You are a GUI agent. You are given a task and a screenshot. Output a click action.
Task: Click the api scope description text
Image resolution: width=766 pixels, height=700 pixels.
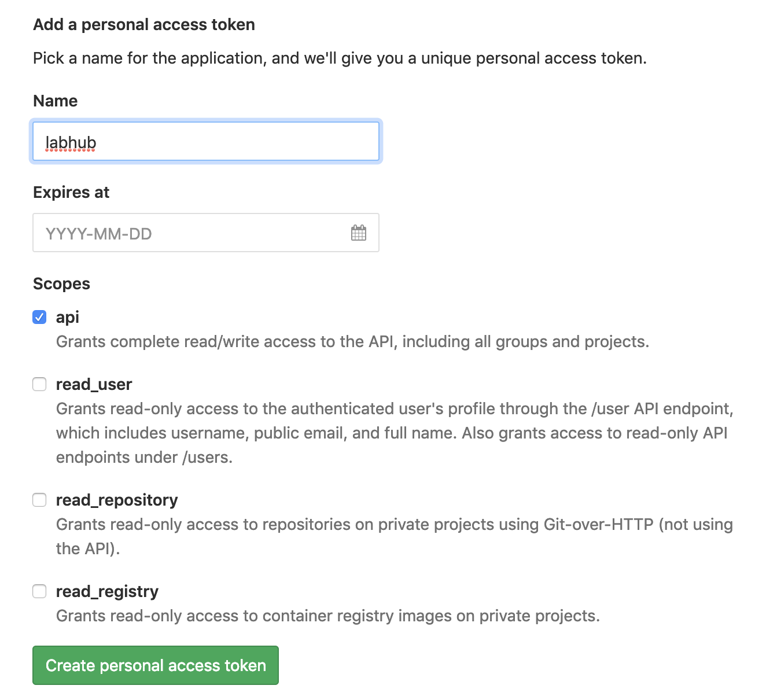[x=352, y=341]
